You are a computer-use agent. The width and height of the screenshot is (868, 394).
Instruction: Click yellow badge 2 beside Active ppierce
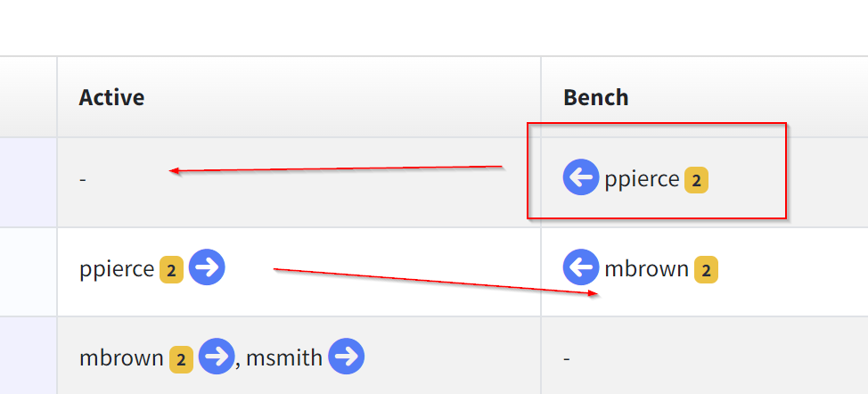tap(171, 271)
